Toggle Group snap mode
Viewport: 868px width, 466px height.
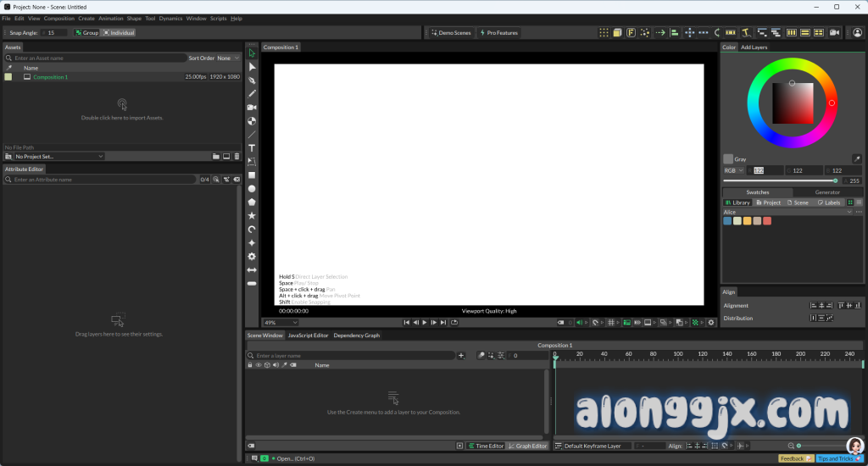(x=86, y=33)
